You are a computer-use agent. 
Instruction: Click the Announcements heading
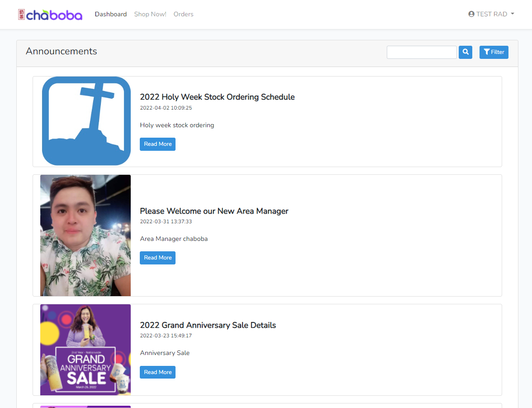point(62,51)
